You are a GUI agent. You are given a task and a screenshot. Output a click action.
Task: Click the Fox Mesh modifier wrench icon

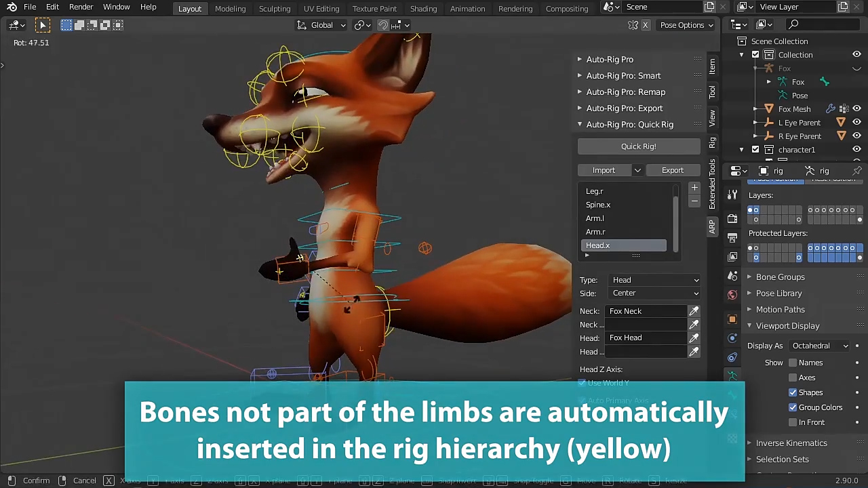pos(831,108)
